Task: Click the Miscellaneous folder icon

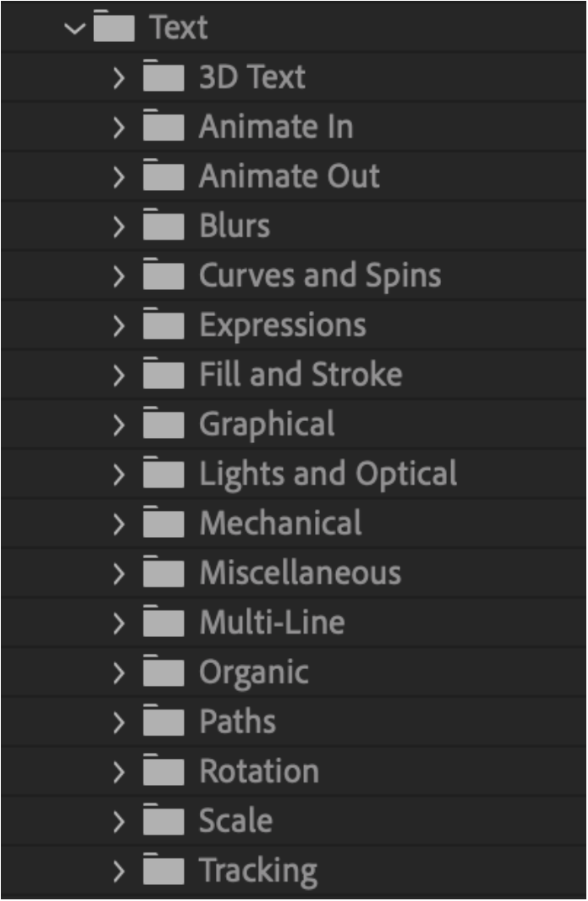Action: [x=164, y=572]
